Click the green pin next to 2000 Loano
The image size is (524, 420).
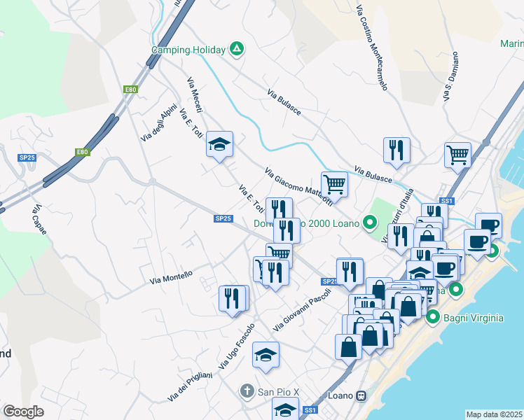(371, 224)
